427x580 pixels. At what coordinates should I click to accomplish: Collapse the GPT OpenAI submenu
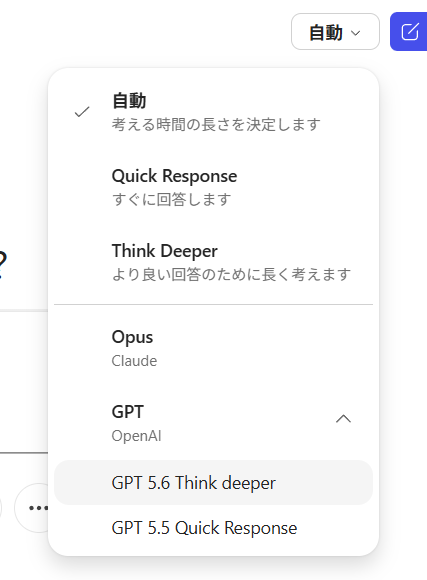[213, 422]
